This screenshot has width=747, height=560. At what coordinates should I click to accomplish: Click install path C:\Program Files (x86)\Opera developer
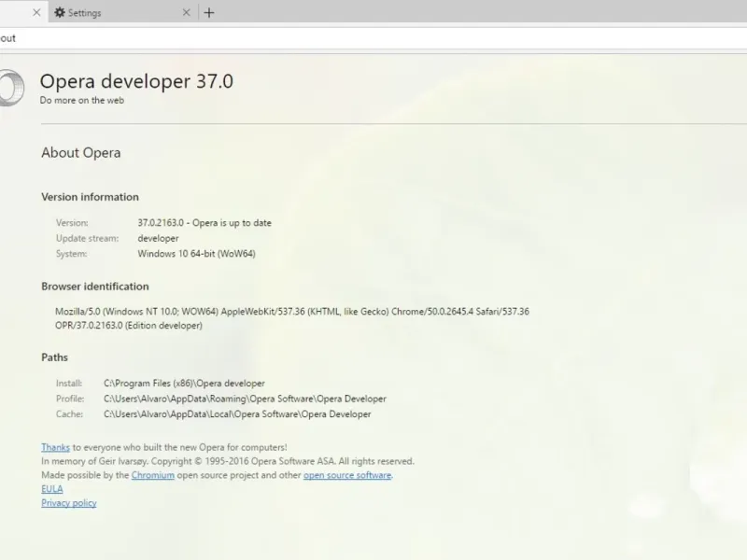click(x=184, y=384)
